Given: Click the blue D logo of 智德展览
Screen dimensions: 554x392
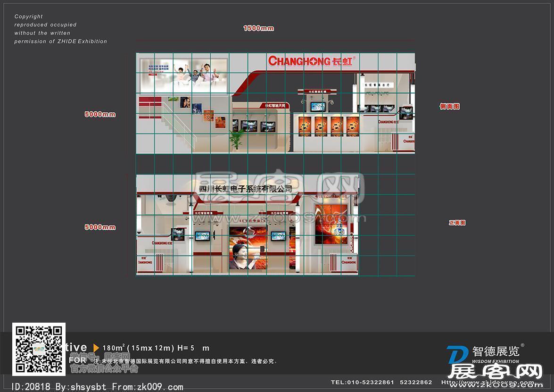Looking at the screenshot, I should tap(457, 355).
